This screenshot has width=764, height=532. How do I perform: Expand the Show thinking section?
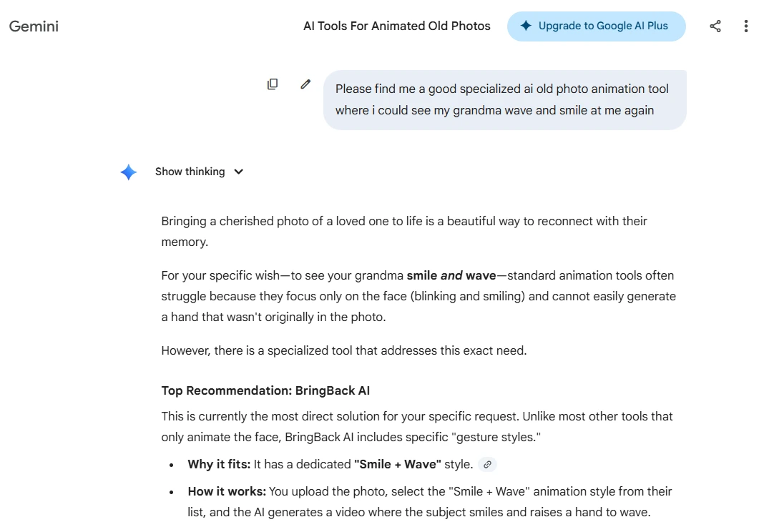pos(190,172)
